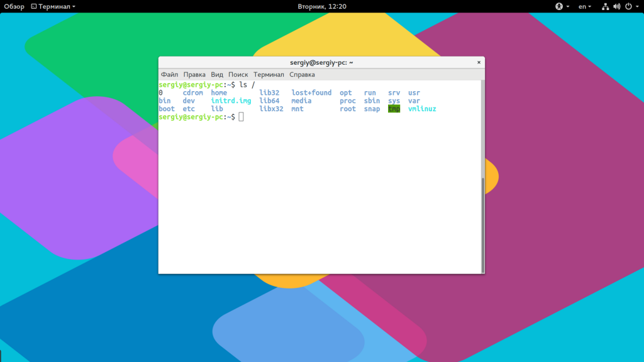644x362 pixels.
Task: Click the highlighted tmp directory name
Action: [394, 109]
